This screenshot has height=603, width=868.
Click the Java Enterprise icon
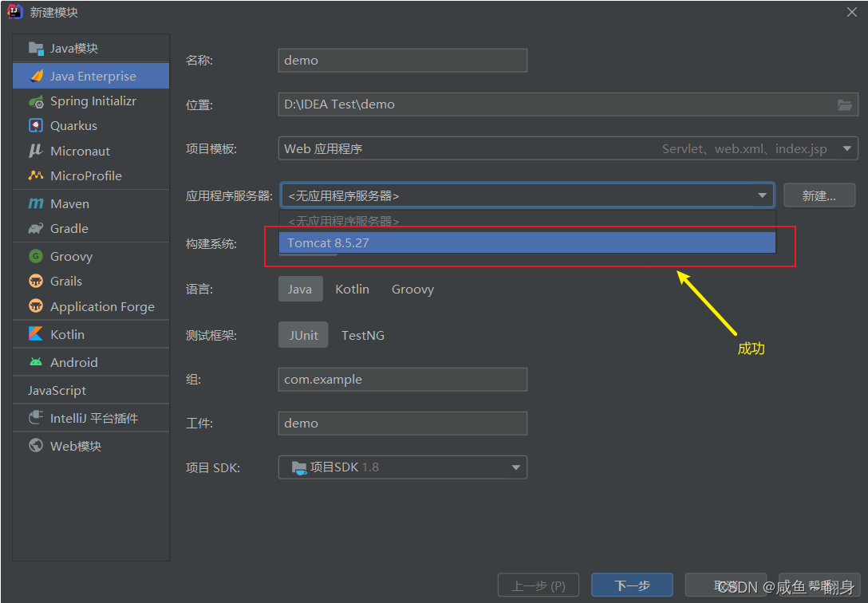click(x=37, y=76)
